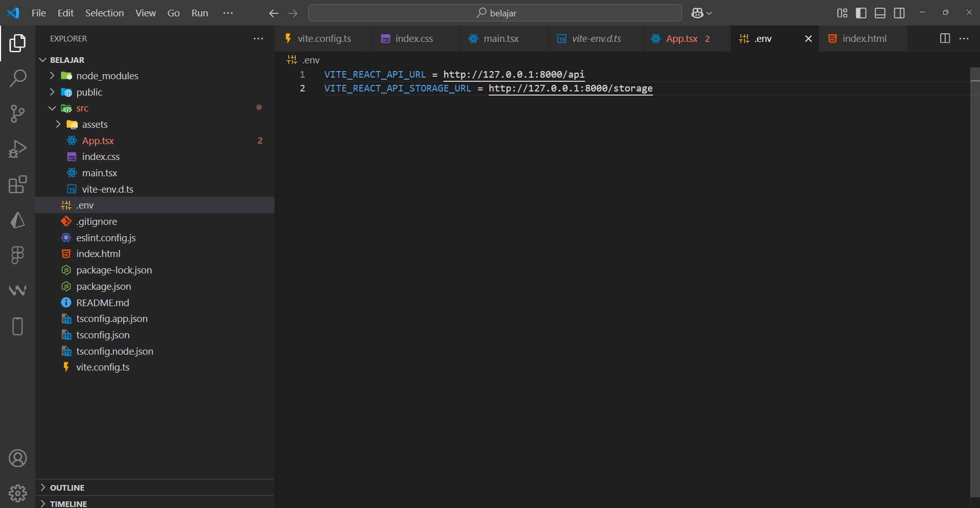980x508 pixels.
Task: Open the Accounts icon
Action: [17, 458]
